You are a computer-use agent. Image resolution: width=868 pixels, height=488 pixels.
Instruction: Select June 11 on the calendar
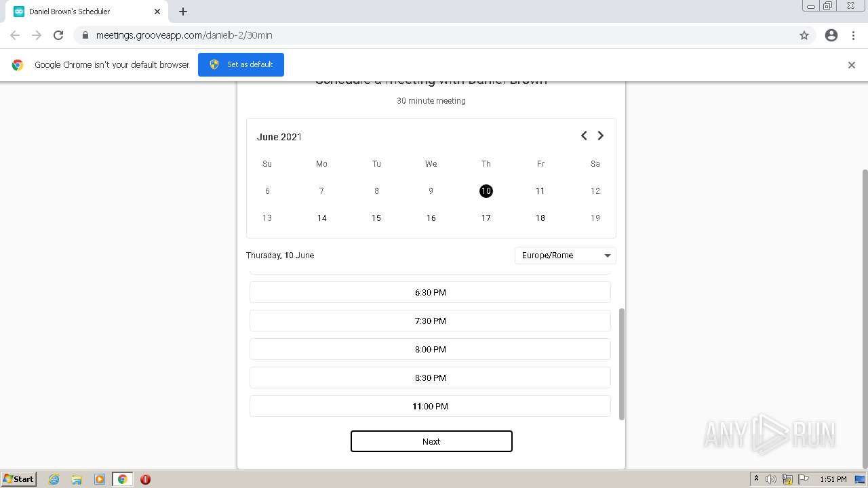[x=540, y=191]
